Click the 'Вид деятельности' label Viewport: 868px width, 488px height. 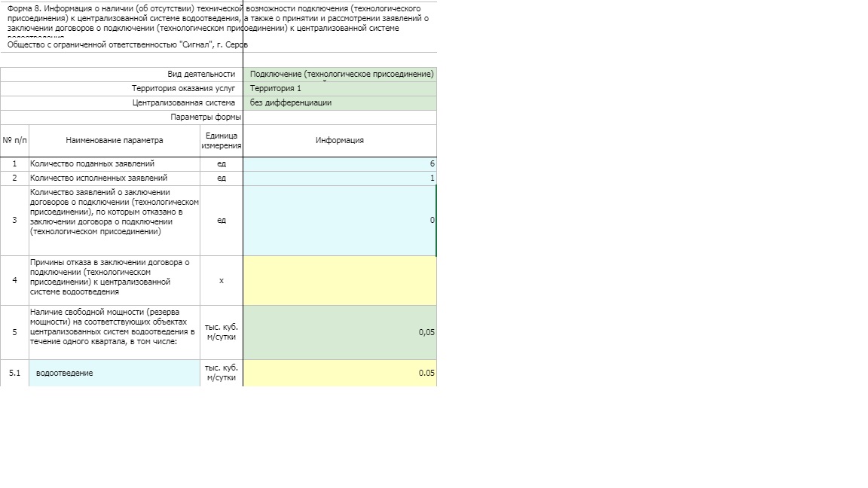[x=201, y=74]
